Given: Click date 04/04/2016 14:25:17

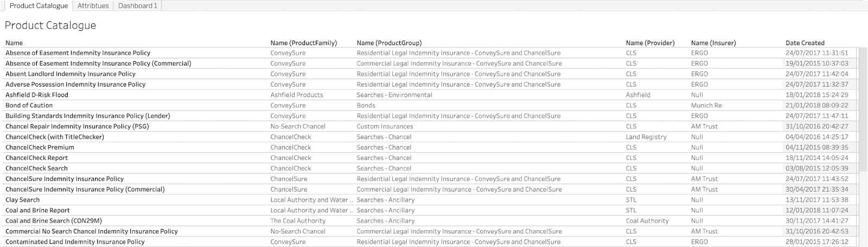Looking at the screenshot, I should (x=816, y=136).
